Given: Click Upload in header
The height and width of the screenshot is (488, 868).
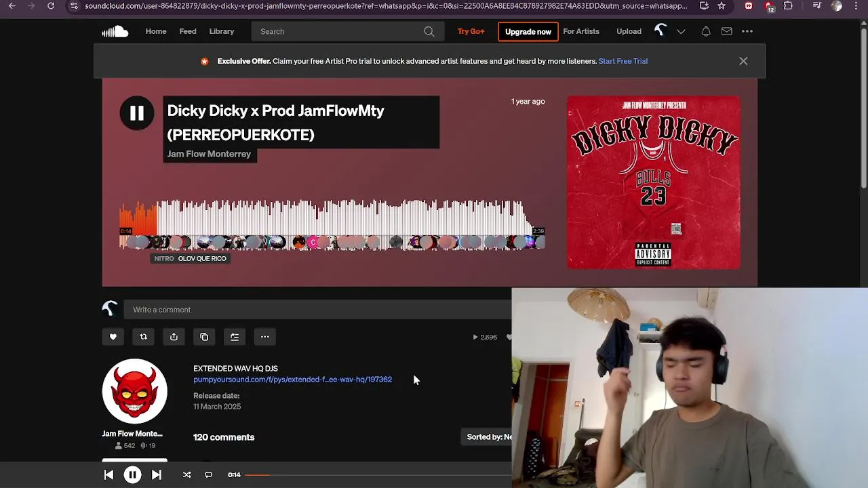Looking at the screenshot, I should (629, 31).
